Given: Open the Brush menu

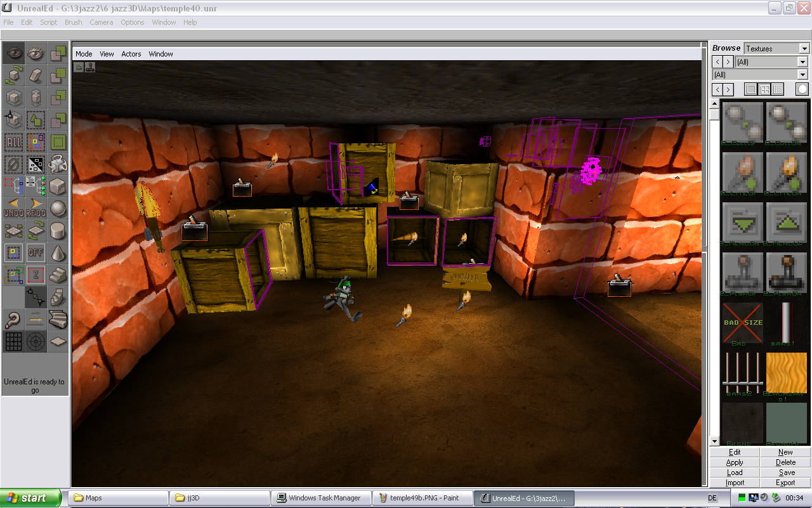Looking at the screenshot, I should [x=74, y=22].
